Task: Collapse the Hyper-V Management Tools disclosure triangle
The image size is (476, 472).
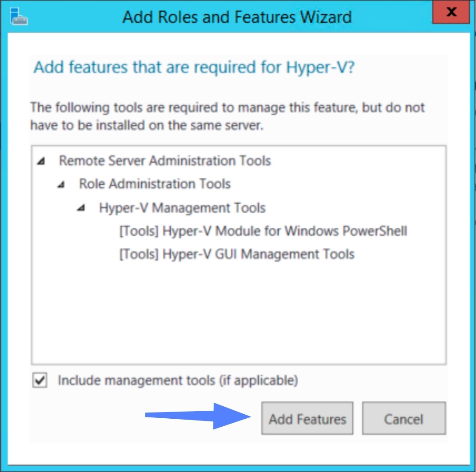Action: 81,209
